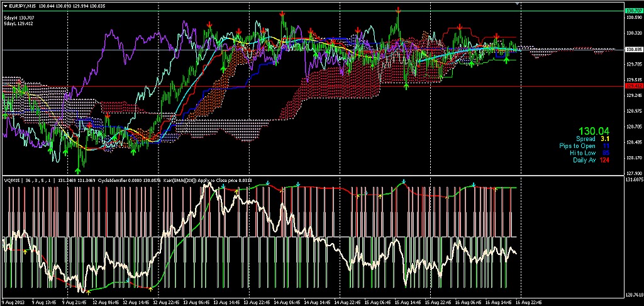The image size is (644, 306).
Task: Select the rightmost green up arrow on main chart
Action: pyautogui.click(x=507, y=60)
